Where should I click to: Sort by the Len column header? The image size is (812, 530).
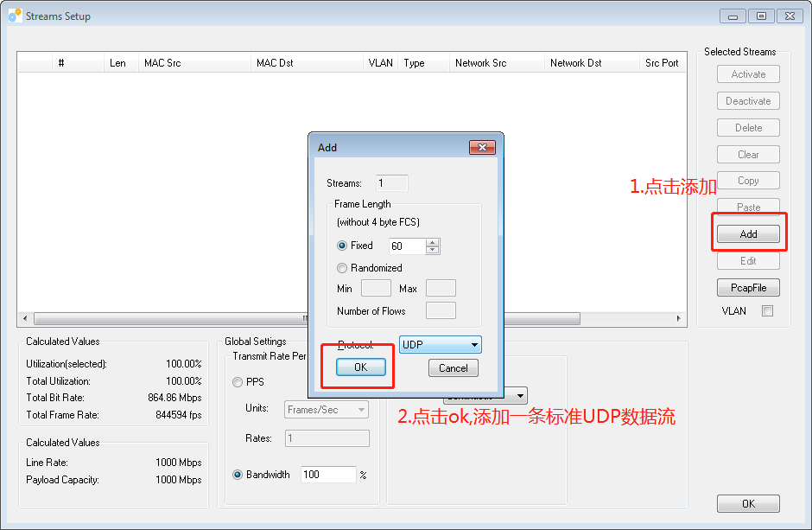coord(121,63)
